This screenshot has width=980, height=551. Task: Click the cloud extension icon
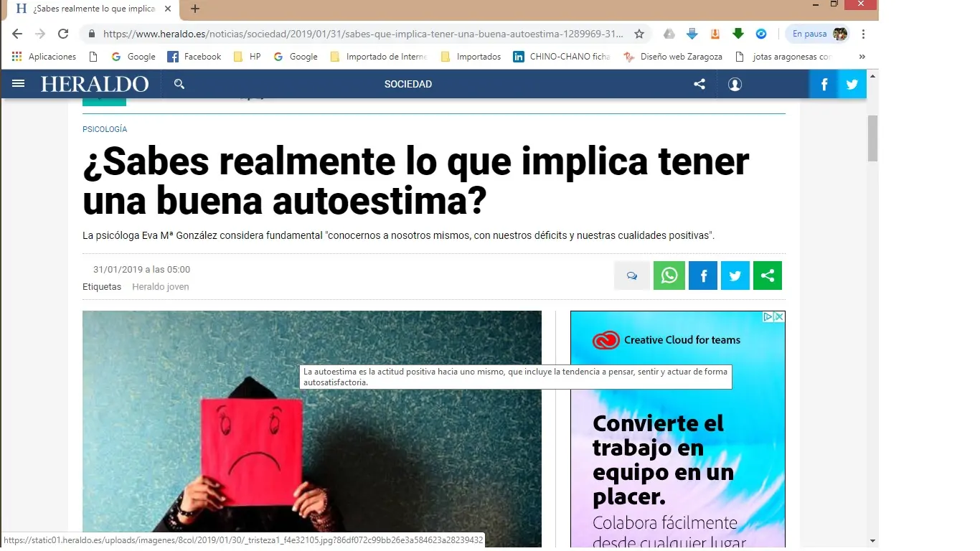click(x=669, y=34)
